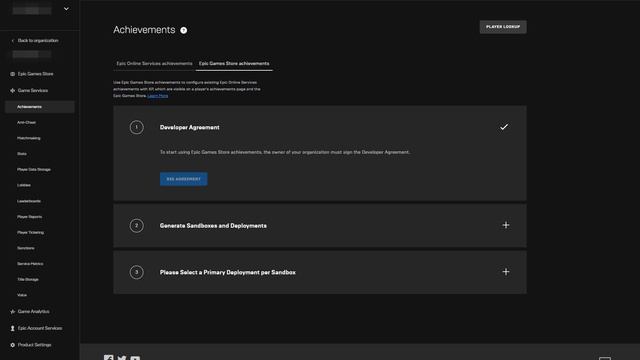The height and width of the screenshot is (360, 640).
Task: Open Matchmaking in the sidebar
Action: click(29, 138)
